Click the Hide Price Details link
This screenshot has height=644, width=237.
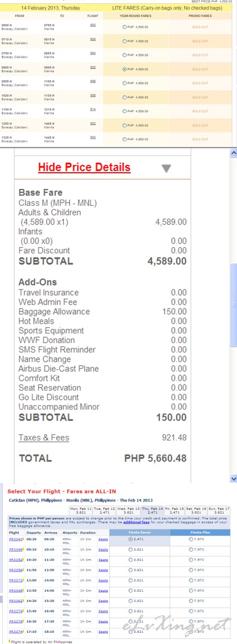(x=84, y=167)
